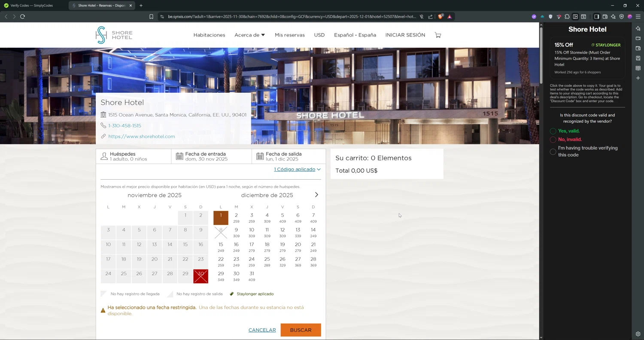Open 'Fecha de entrada' date selector
Screen dimensions: 644x340
(212, 156)
